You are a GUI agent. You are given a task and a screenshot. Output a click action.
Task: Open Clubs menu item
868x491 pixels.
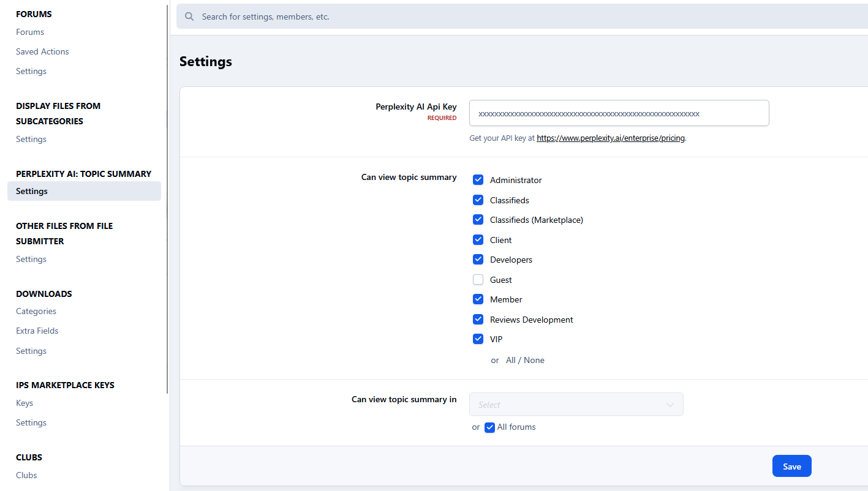tap(26, 475)
